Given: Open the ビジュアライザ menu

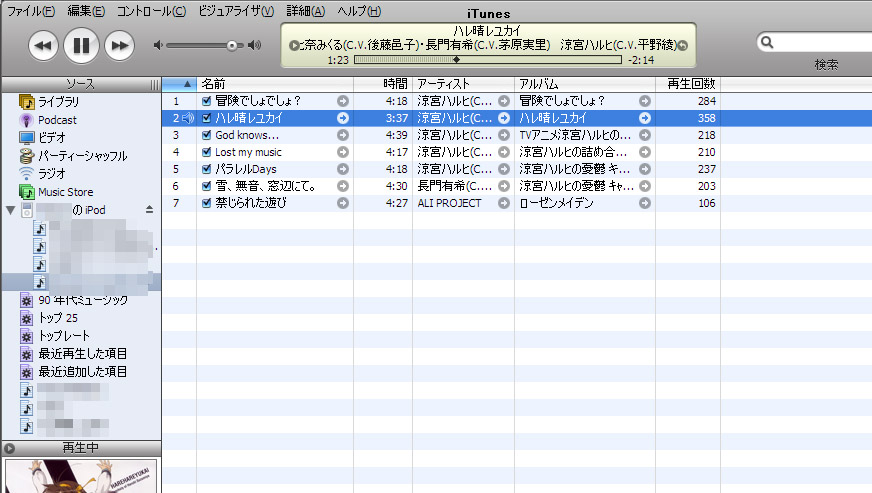Looking at the screenshot, I should (x=236, y=11).
